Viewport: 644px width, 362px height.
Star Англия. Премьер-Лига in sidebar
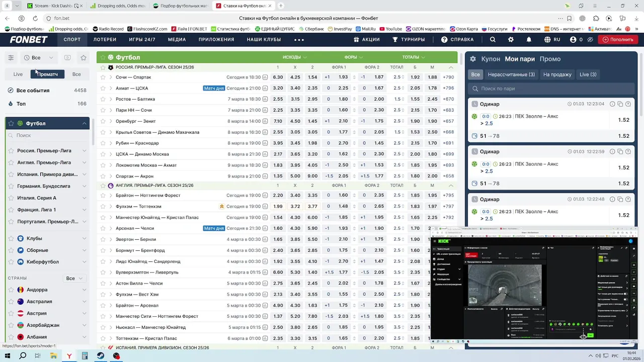[12, 163]
